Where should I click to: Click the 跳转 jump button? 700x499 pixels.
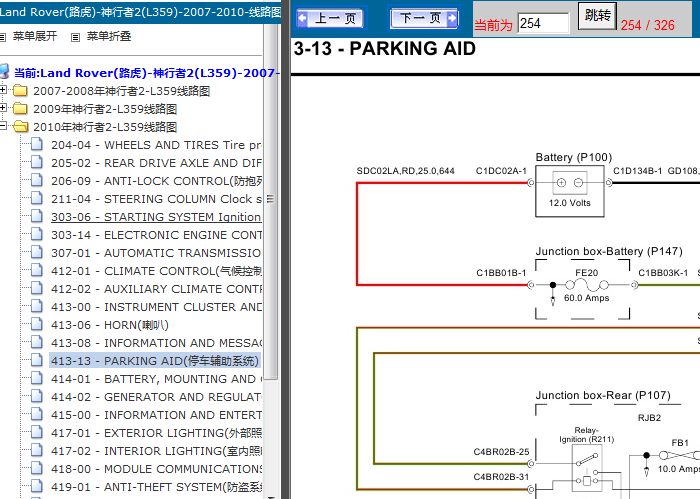click(597, 16)
